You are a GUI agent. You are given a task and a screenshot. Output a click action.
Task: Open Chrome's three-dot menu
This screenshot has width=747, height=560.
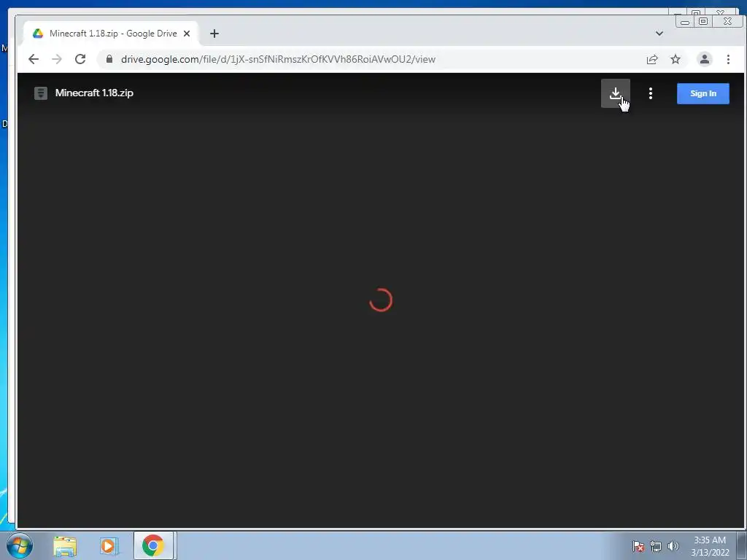(x=728, y=59)
